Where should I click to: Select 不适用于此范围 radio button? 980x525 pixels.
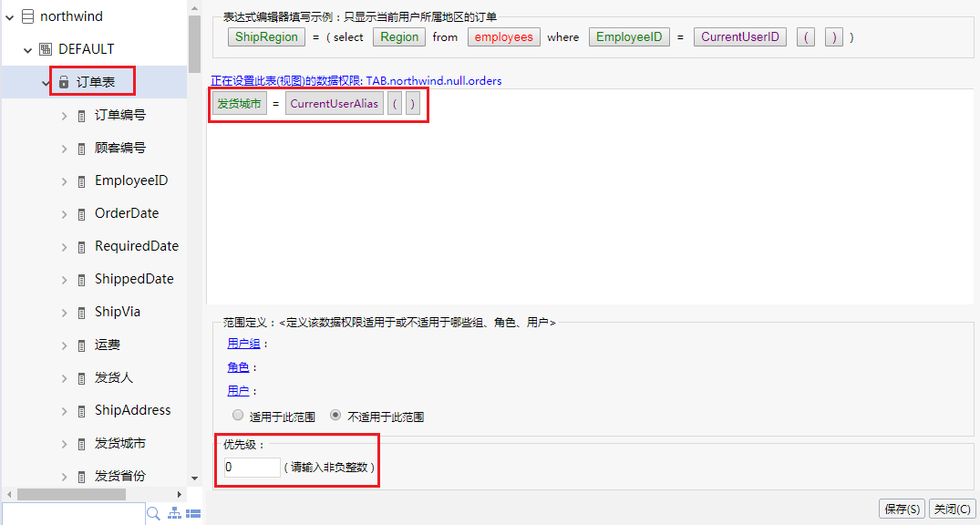(335, 415)
